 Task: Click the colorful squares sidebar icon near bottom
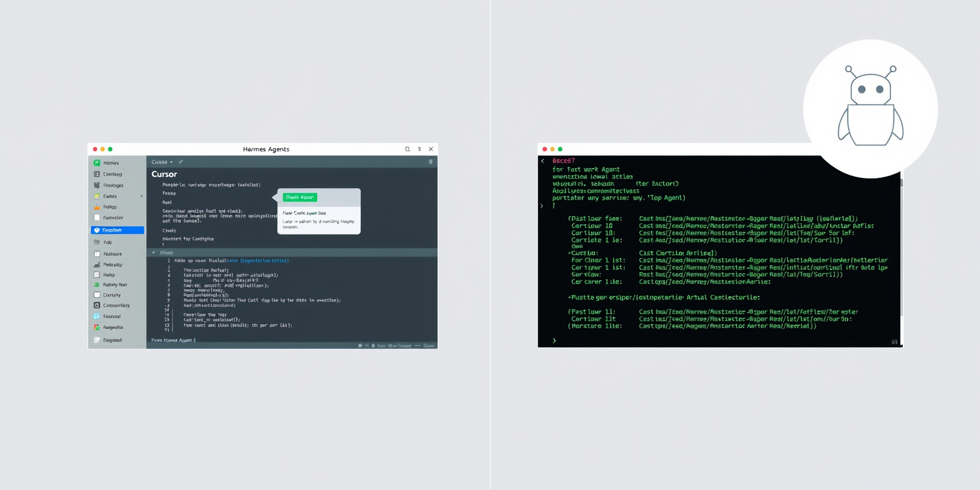coord(97,327)
